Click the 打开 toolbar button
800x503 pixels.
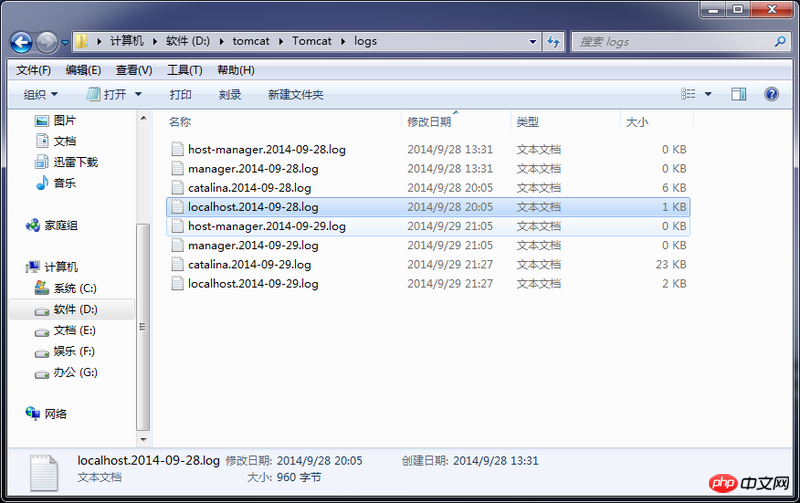point(107,94)
